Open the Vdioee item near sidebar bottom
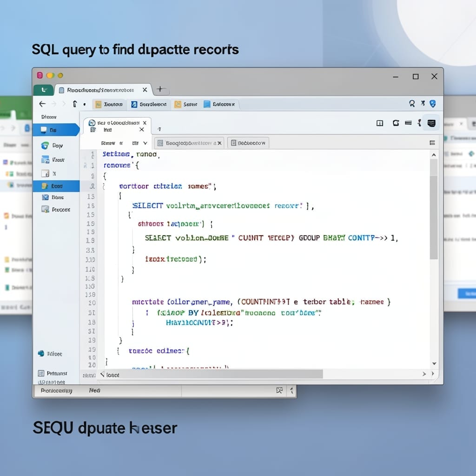The width and height of the screenshot is (476, 476). tap(50, 354)
